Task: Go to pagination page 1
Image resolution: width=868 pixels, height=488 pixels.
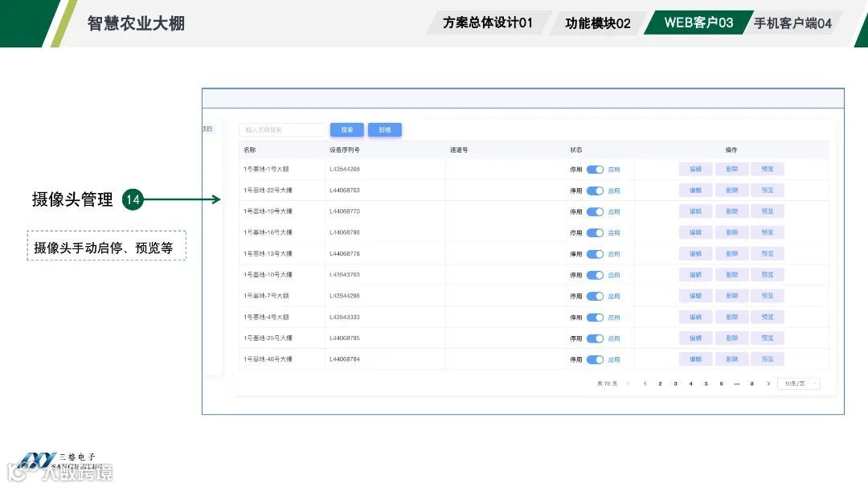Action: point(645,383)
